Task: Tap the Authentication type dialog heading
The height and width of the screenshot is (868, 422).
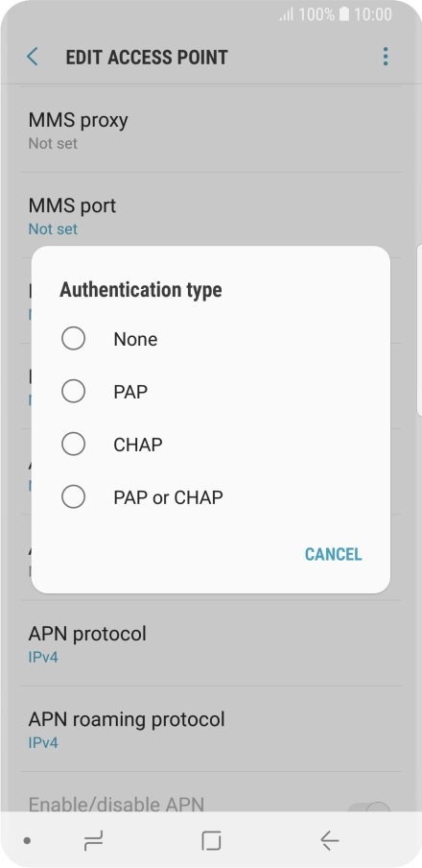Action: tap(141, 290)
